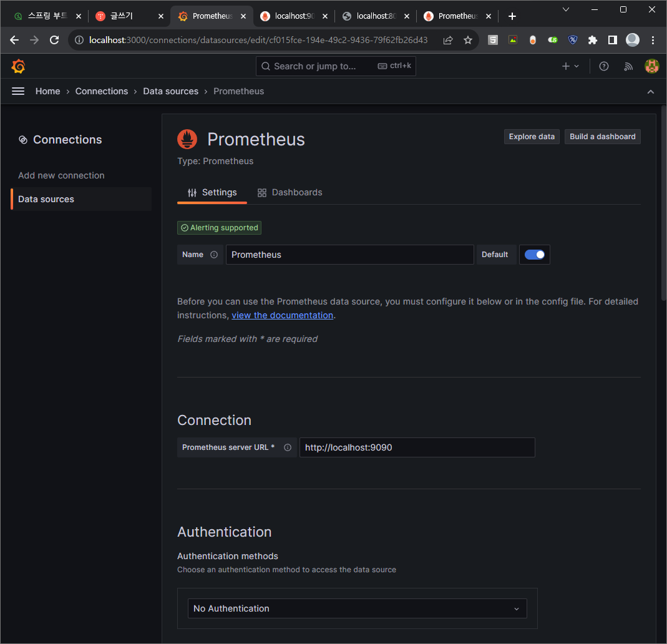Switch to the localhost:80 browser tab
The width and height of the screenshot is (667, 644).
point(376,16)
